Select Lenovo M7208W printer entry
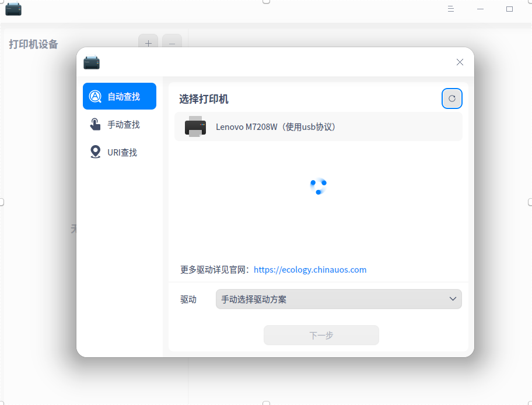The width and height of the screenshot is (532, 405). coord(318,127)
